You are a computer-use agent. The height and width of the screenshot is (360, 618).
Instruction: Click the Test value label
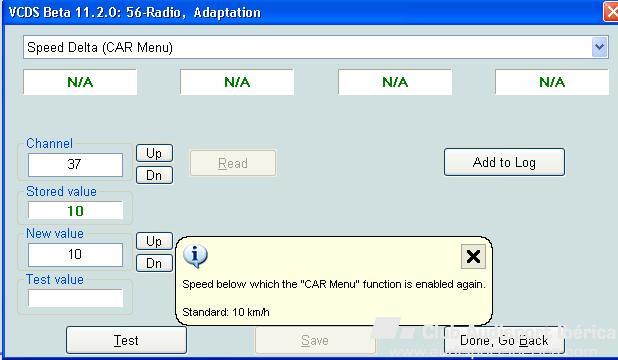tap(55, 280)
